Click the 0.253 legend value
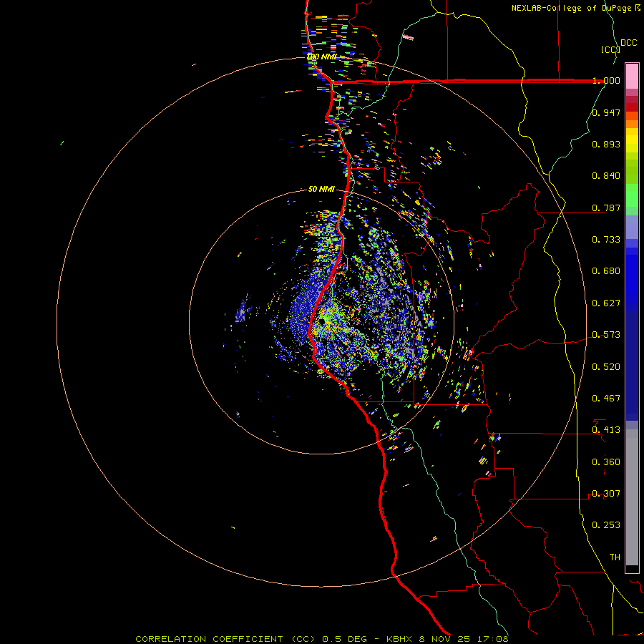This screenshot has height=644, width=644. coord(606,525)
